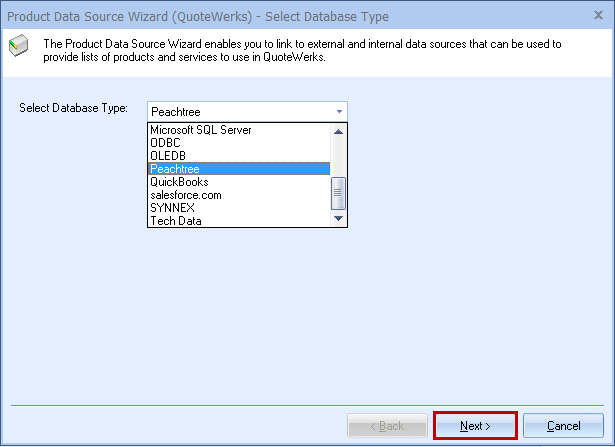
Task: Click the Peachtree combo box field
Action: click(x=247, y=112)
